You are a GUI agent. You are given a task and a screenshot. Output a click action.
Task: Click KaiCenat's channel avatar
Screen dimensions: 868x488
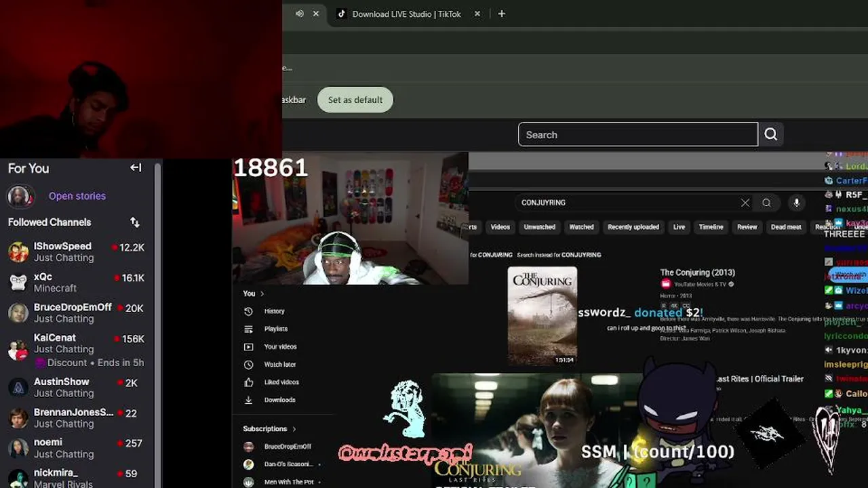tap(18, 349)
